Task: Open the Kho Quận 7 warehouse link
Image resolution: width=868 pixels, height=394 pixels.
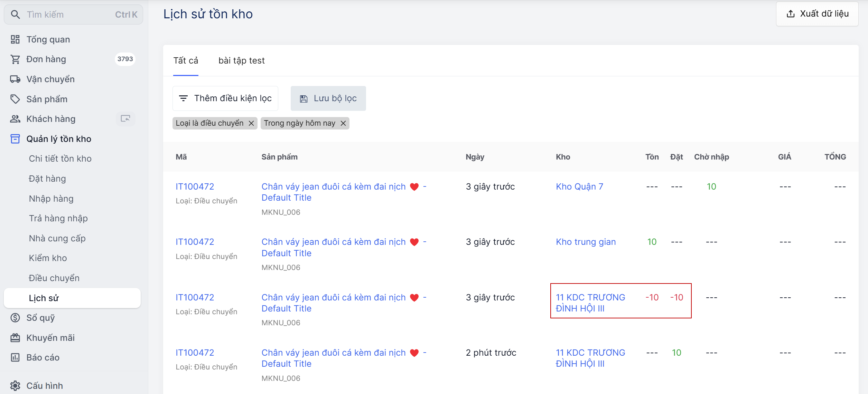Action: [579, 187]
